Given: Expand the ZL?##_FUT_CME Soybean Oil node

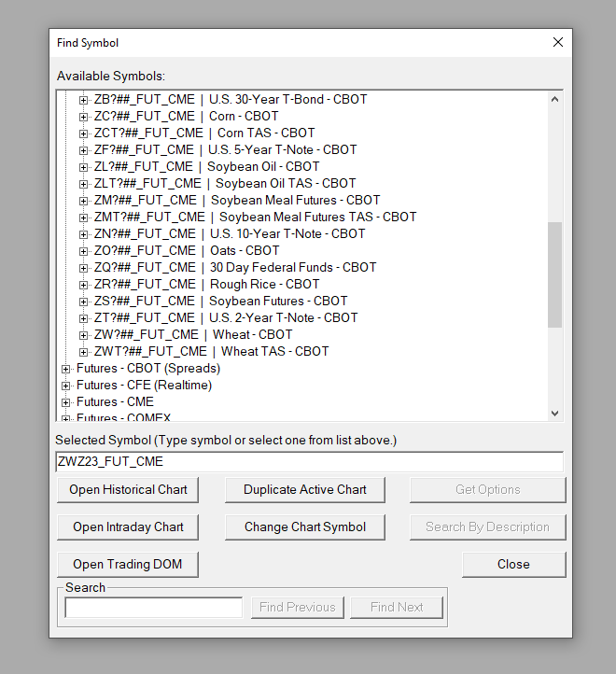Looking at the screenshot, I should pos(83,167).
